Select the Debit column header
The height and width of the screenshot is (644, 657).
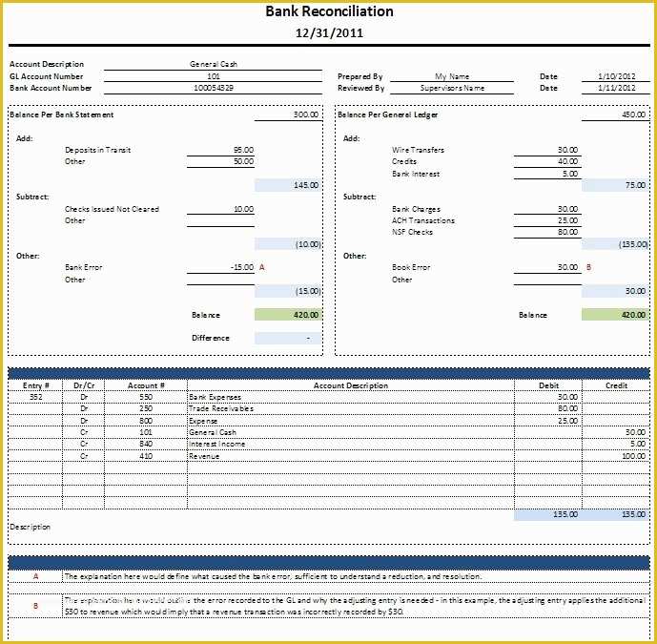548,385
